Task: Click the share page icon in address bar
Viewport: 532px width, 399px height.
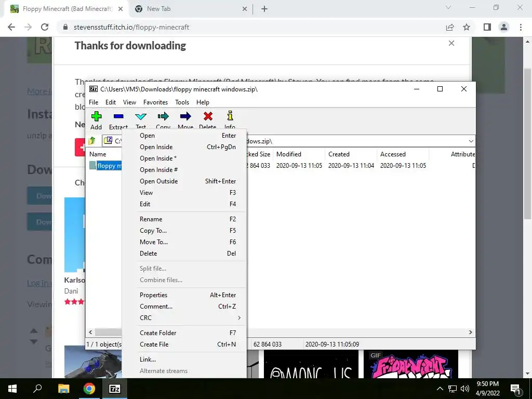Action: (450, 27)
